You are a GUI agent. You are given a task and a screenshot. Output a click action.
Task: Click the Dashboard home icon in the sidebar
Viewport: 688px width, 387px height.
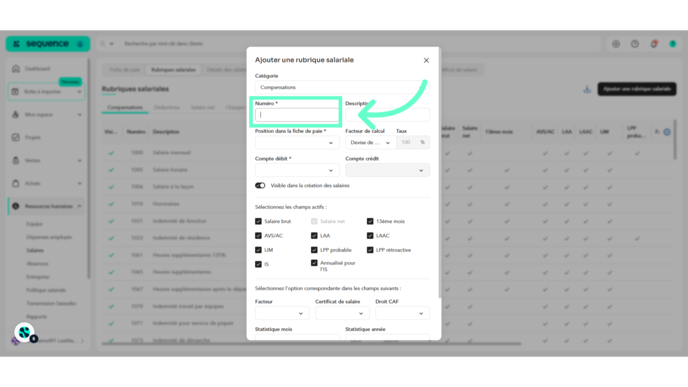pos(16,69)
